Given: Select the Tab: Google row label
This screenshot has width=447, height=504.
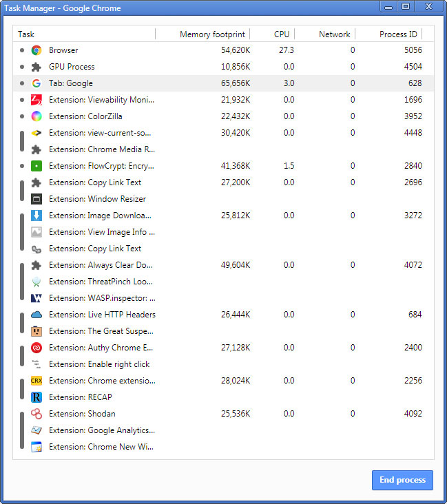Looking at the screenshot, I should pos(71,83).
